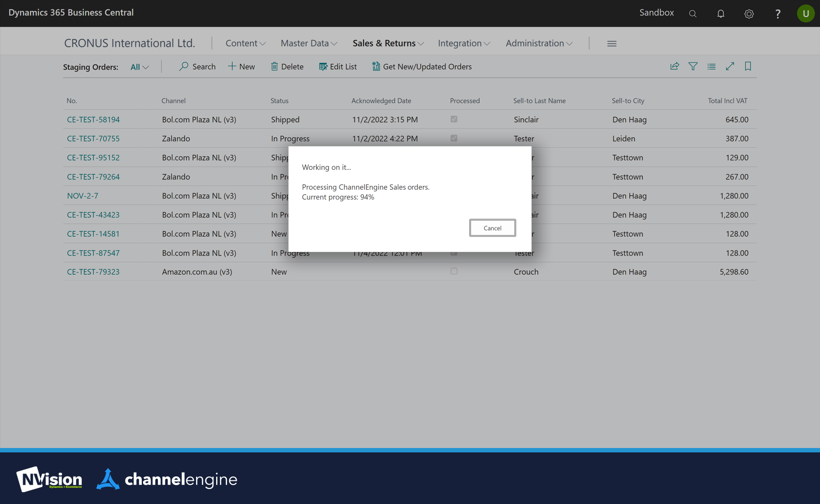
Task: Open the user account avatar
Action: point(805,14)
